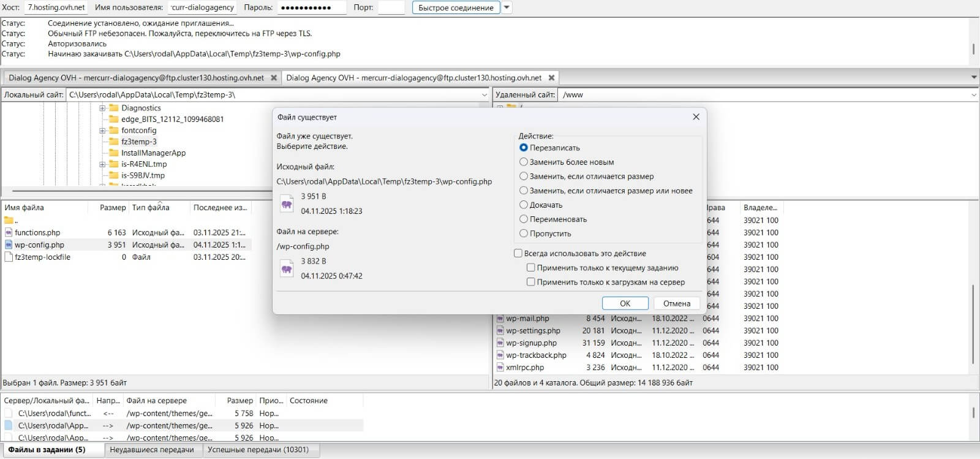Select the fz3temp-3 folder in tree
Image resolution: width=980 pixels, height=459 pixels.
point(138,142)
